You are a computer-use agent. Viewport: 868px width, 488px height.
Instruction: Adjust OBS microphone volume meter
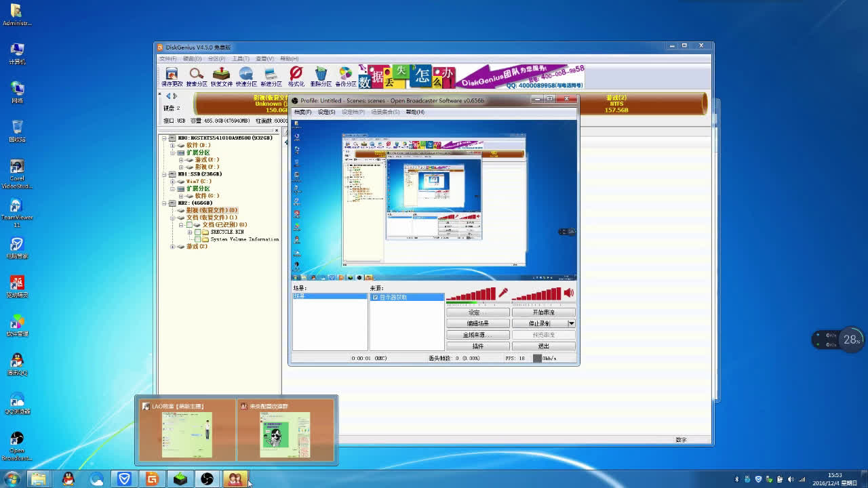(471, 293)
